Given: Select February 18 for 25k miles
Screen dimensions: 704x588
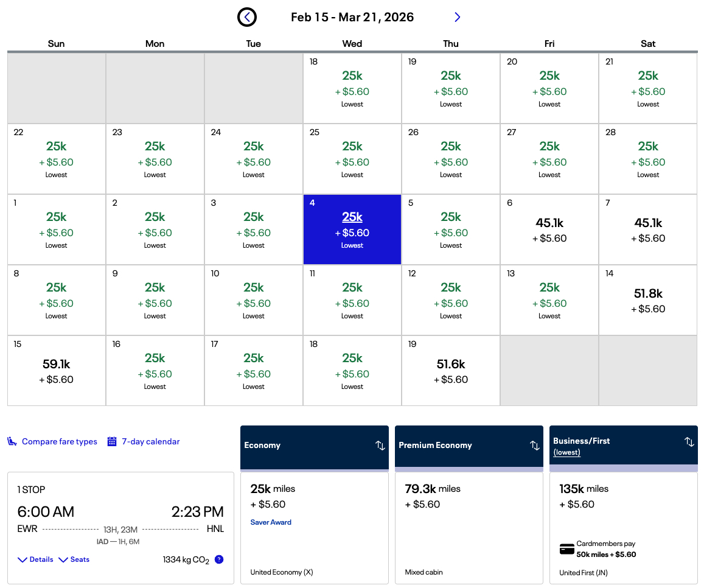Looking at the screenshot, I should 352,88.
